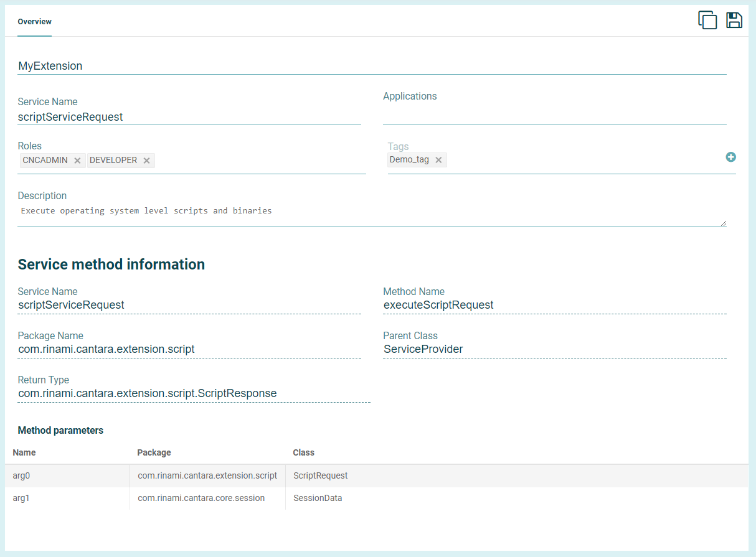Open the Applications field
This screenshot has width=756, height=557.
coord(554,116)
